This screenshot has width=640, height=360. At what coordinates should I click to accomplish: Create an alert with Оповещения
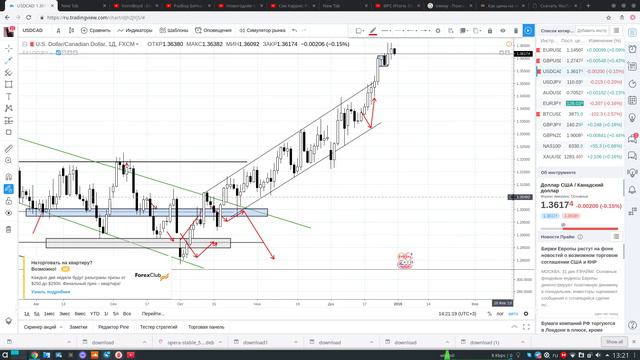tap(213, 31)
